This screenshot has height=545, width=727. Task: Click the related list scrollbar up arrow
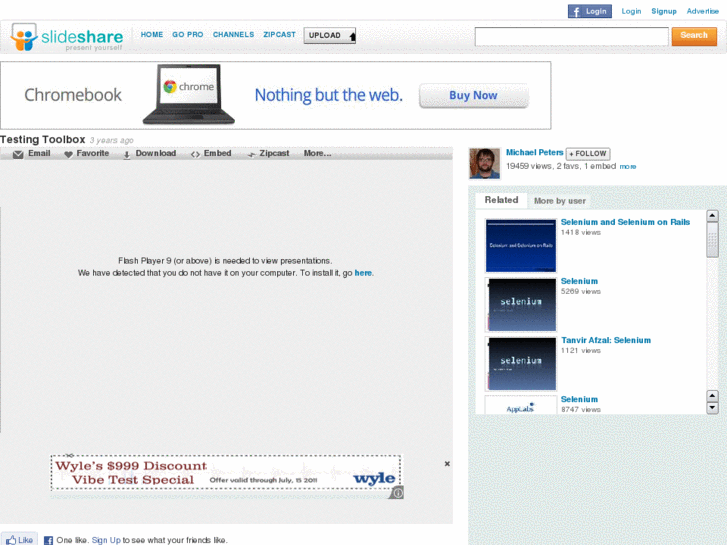(x=712, y=216)
